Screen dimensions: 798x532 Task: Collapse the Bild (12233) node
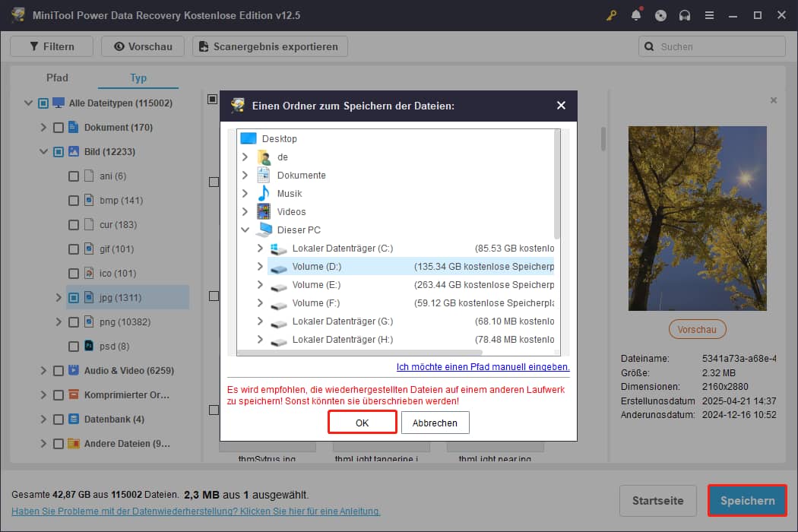pos(43,152)
